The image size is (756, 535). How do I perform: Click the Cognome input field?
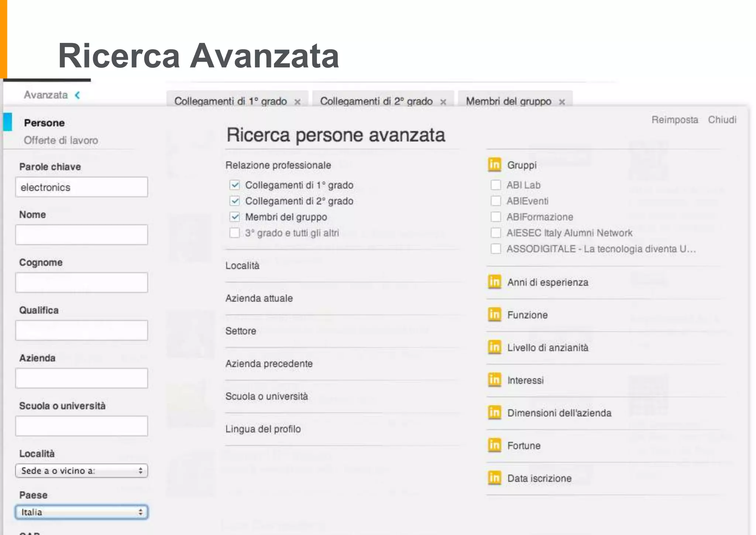(x=82, y=282)
